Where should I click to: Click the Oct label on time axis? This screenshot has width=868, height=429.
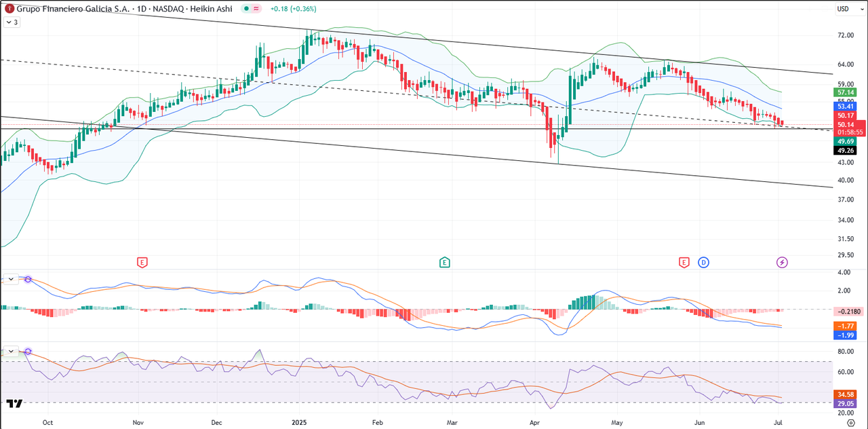tap(47, 422)
